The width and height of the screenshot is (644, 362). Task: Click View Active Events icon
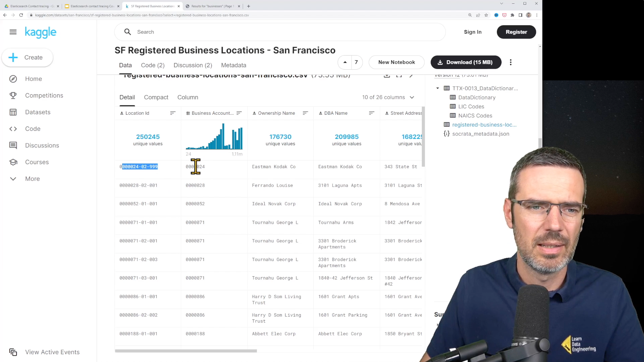click(13, 352)
